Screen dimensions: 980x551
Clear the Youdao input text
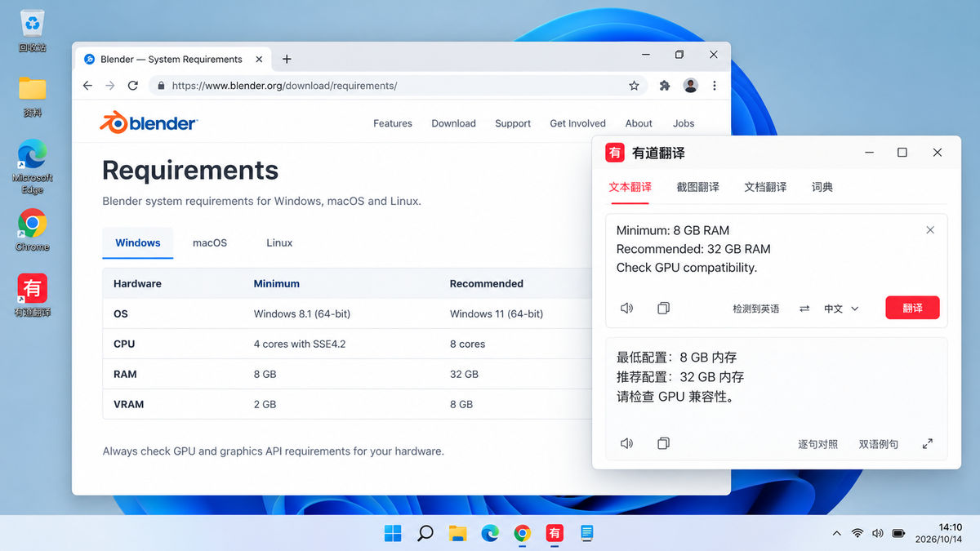pos(930,230)
